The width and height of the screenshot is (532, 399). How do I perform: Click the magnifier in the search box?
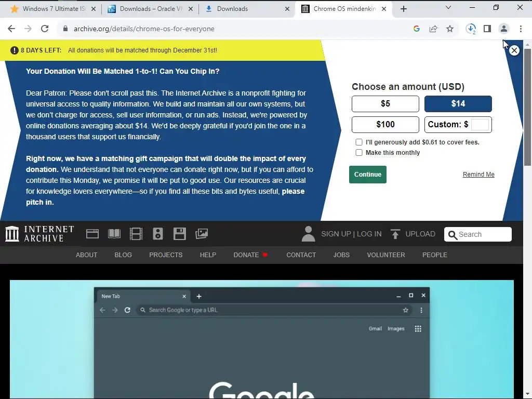453,235
